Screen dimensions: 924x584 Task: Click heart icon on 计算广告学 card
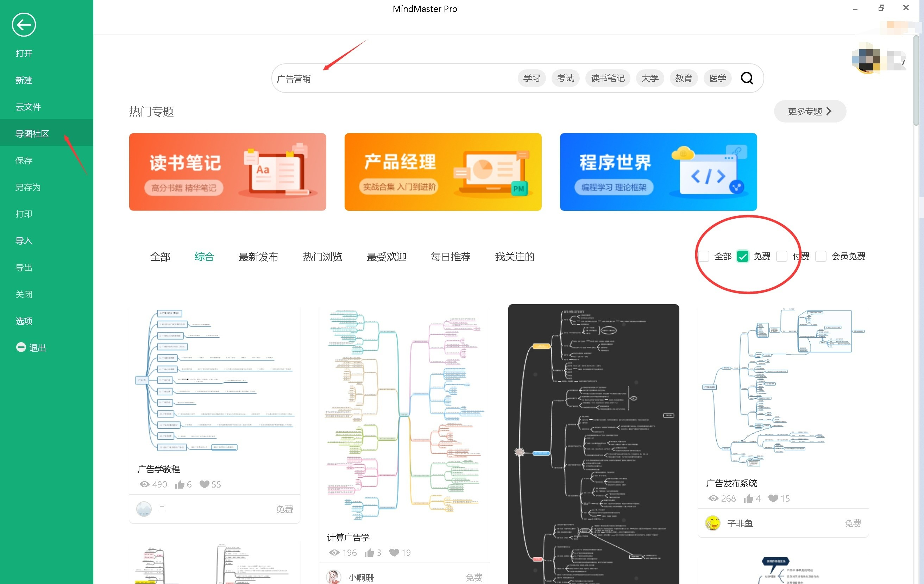394,553
